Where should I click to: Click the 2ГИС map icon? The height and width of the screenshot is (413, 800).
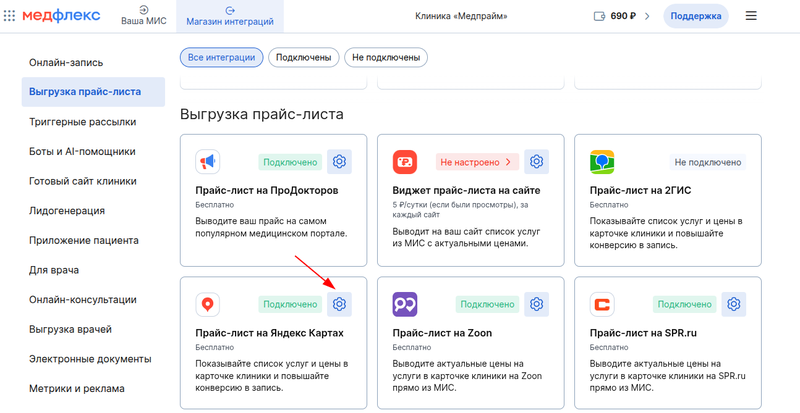602,162
